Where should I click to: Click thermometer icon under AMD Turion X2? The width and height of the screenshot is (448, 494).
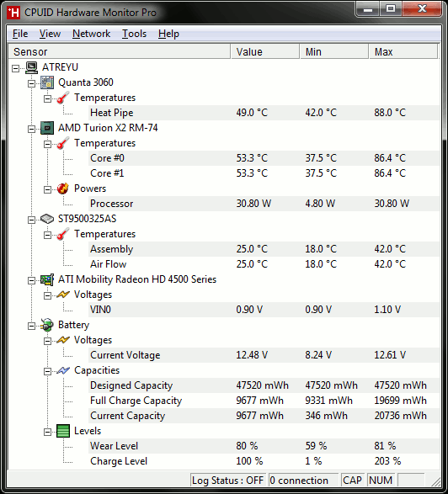[x=63, y=143]
